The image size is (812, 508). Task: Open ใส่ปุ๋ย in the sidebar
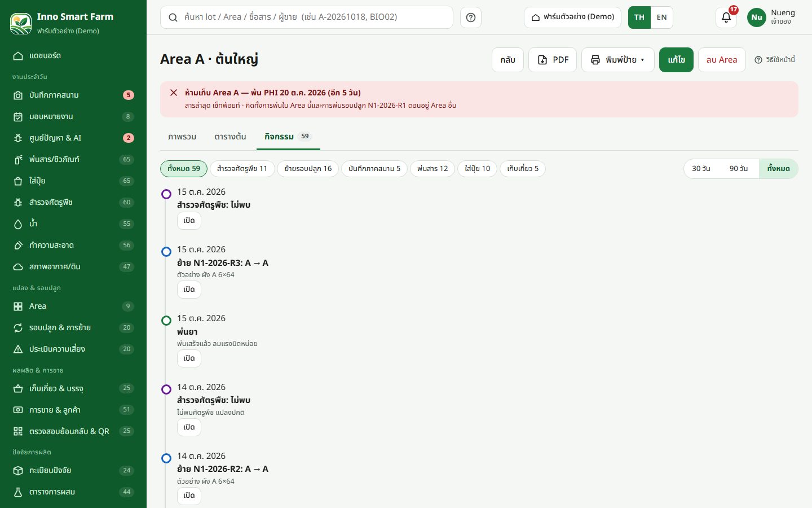(73, 181)
